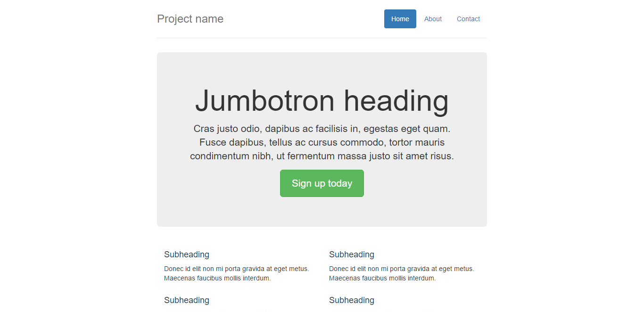The image size is (644, 312).
Task: Click the line starting with Cras justo odio
Action: [322, 129]
